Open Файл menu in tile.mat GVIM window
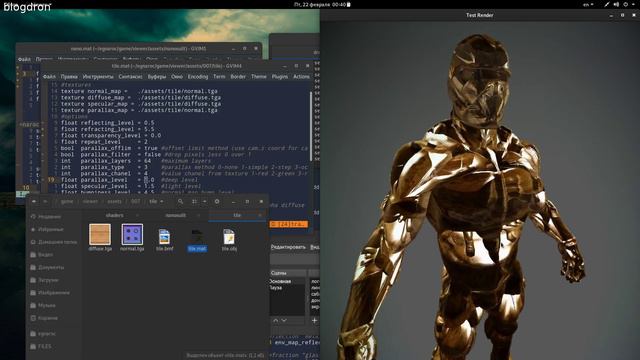 [x=49, y=77]
